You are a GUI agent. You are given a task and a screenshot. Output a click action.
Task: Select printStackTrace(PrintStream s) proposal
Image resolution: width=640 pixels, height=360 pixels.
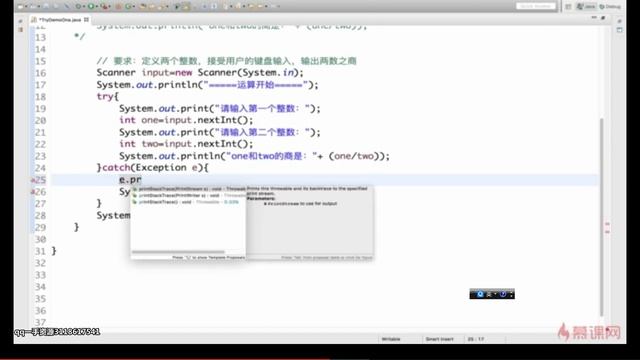[189, 189]
